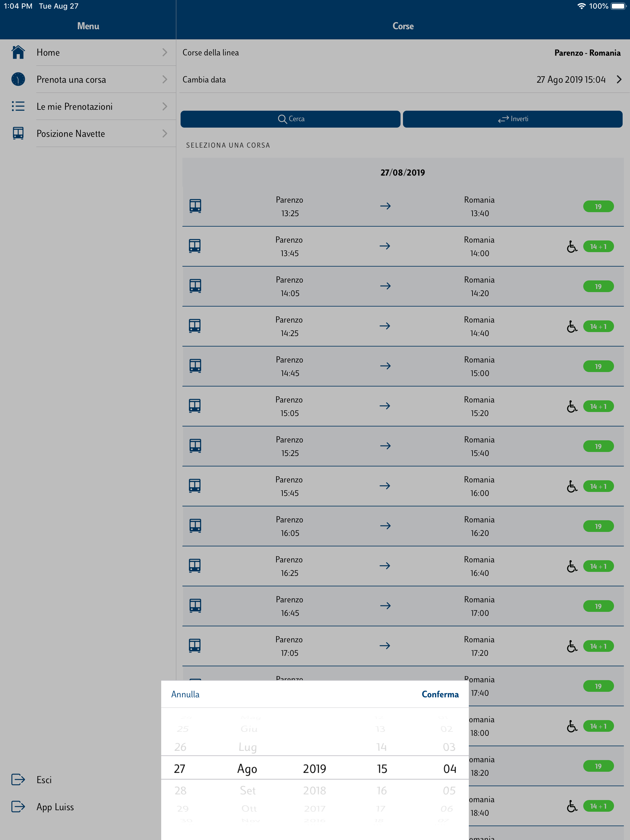This screenshot has height=840, width=630.
Task: Confirm date with the Conferma button
Action: 440,694
